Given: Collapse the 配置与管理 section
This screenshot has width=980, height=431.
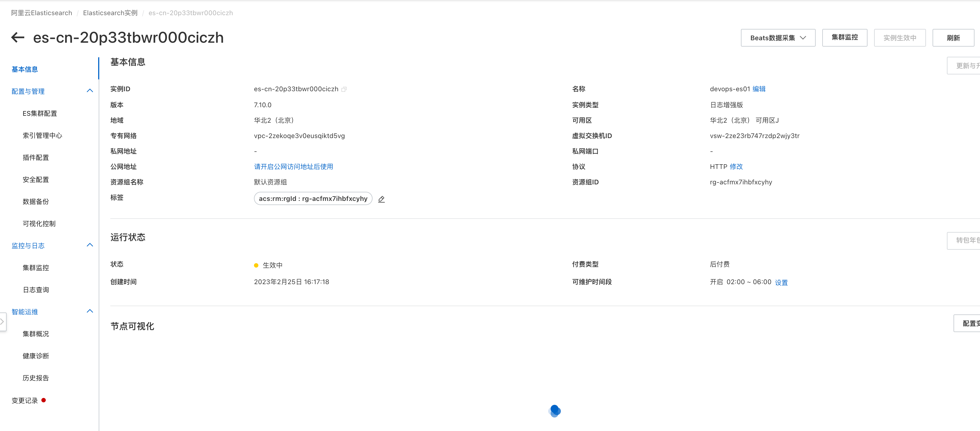Looking at the screenshot, I should (90, 91).
